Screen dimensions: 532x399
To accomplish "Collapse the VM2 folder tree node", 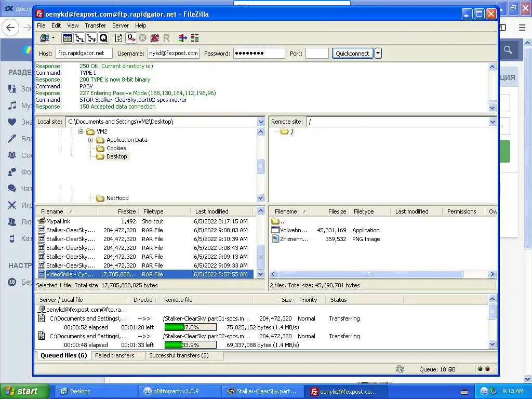I will coord(81,131).
